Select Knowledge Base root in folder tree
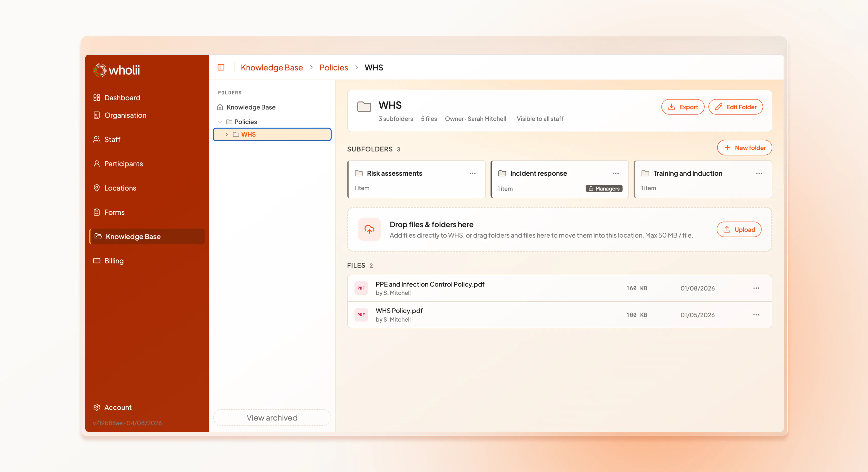Screen dimensions: 868x472 click(251, 107)
